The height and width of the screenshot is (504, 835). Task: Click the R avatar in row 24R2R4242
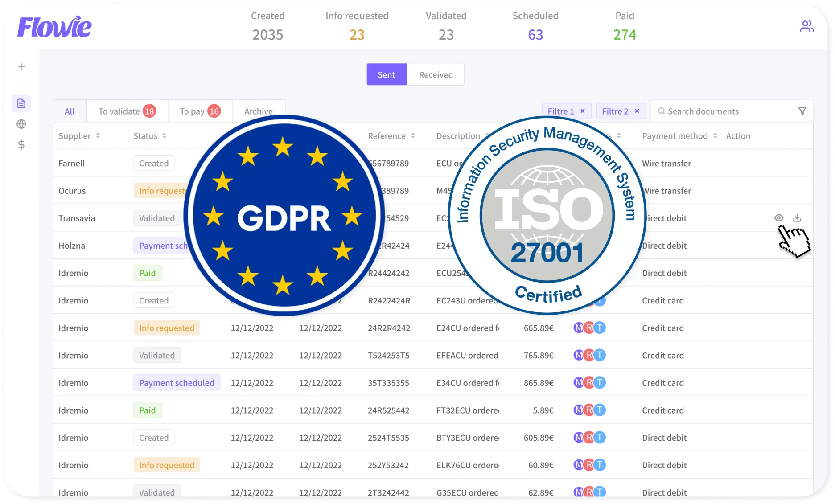coord(589,328)
